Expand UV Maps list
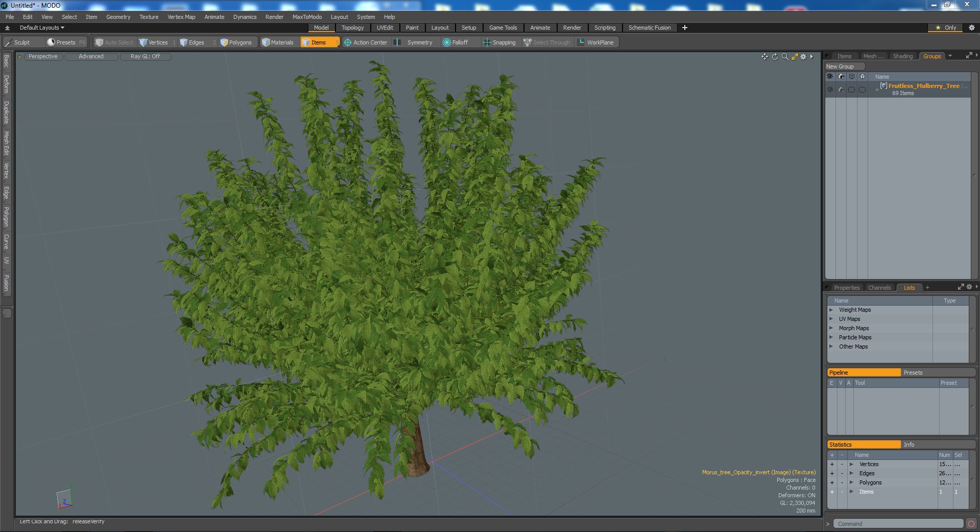Screen dimensions: 980x532 click(x=831, y=319)
